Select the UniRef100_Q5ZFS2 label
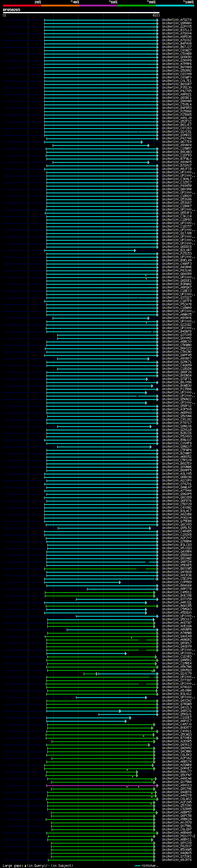Viewport: 197px width, 868px height. tap(177, 122)
